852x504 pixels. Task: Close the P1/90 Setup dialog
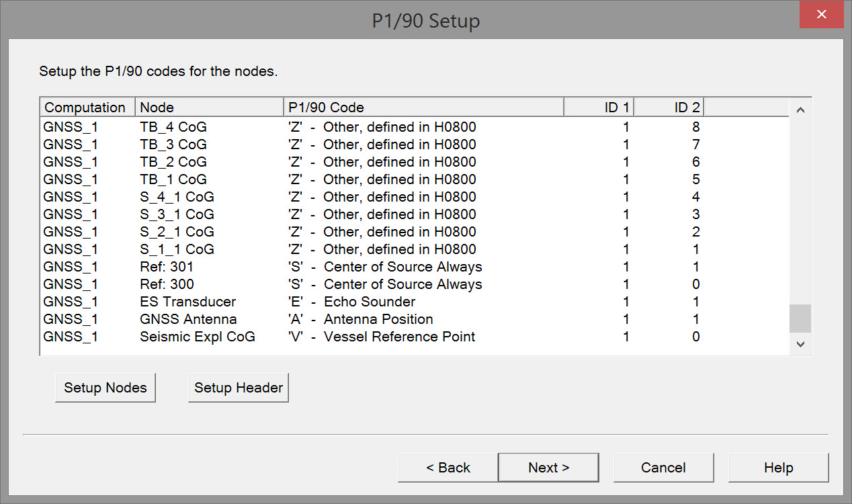pyautogui.click(x=821, y=15)
